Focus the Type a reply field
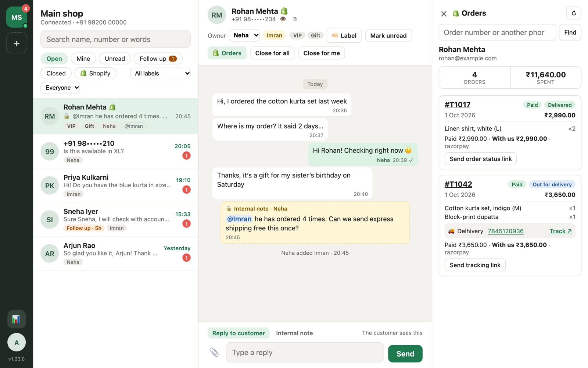The image size is (588, 368). pos(305,353)
